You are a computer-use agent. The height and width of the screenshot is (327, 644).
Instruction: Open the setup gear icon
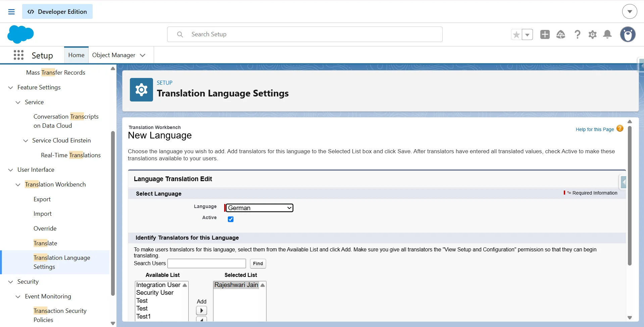click(x=593, y=34)
